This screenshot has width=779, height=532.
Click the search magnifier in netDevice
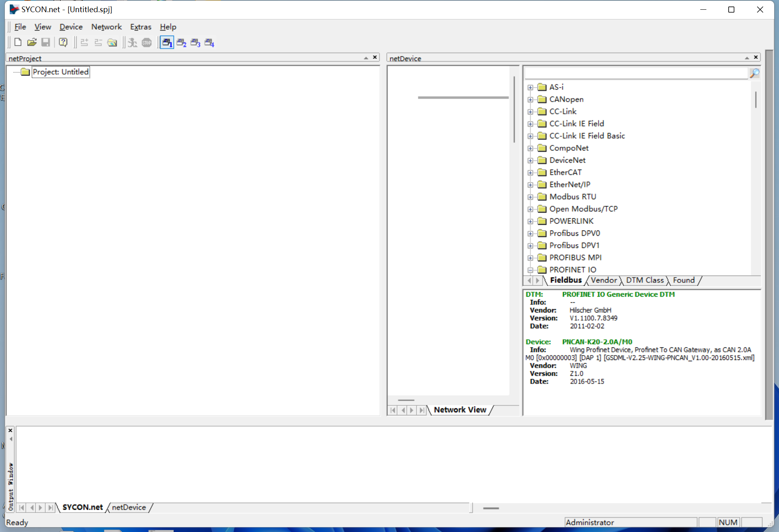[755, 73]
